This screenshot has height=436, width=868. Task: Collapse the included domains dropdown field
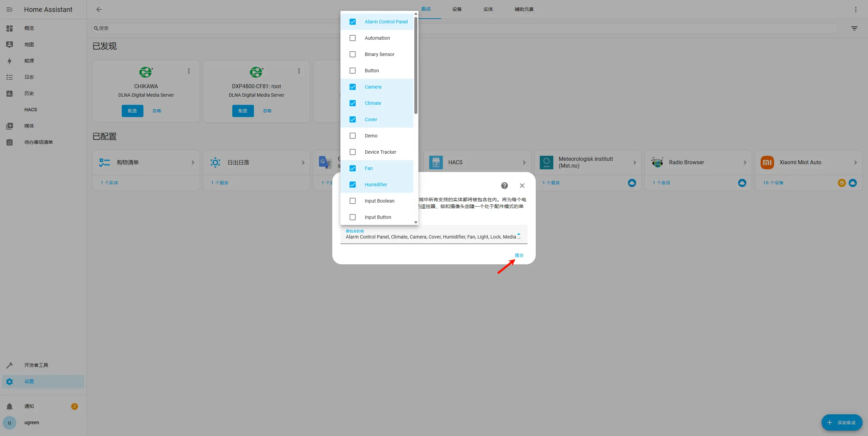click(x=518, y=234)
